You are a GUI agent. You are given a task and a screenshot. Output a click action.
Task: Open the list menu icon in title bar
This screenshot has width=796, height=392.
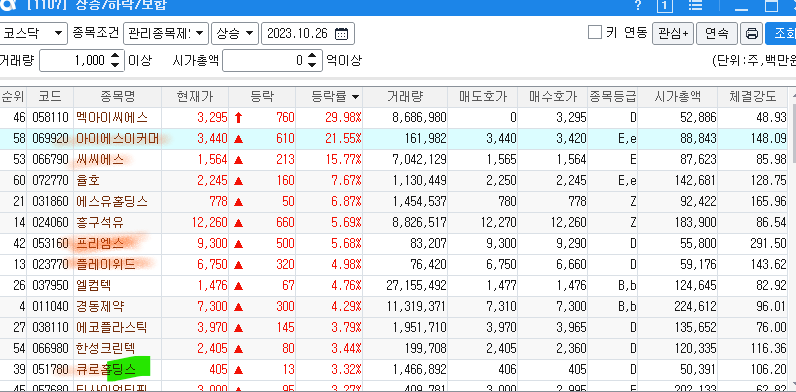[694, 6]
